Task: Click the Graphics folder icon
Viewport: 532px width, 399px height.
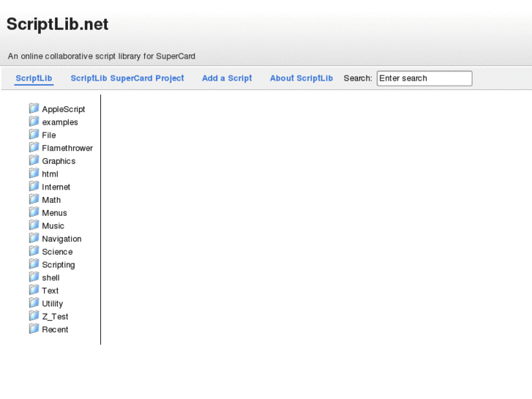Action: tap(34, 160)
